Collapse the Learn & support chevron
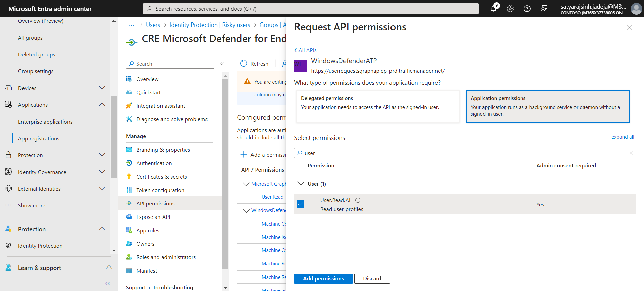Image resolution: width=644 pixels, height=291 pixels. [109, 267]
